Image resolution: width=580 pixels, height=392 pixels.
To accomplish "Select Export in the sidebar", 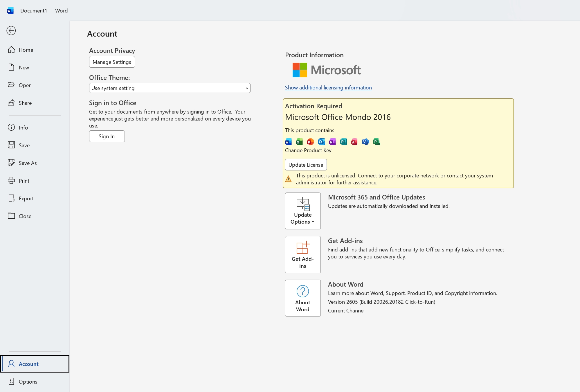I will pyautogui.click(x=35, y=198).
